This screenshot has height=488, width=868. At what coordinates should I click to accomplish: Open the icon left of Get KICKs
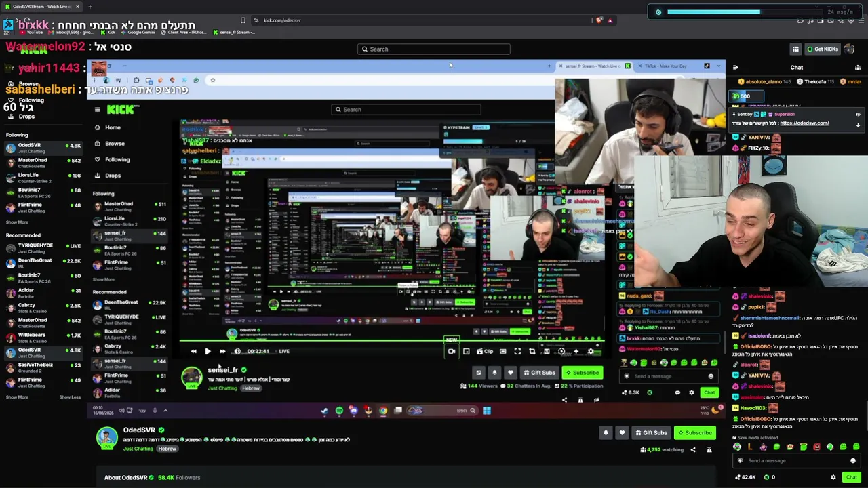795,49
